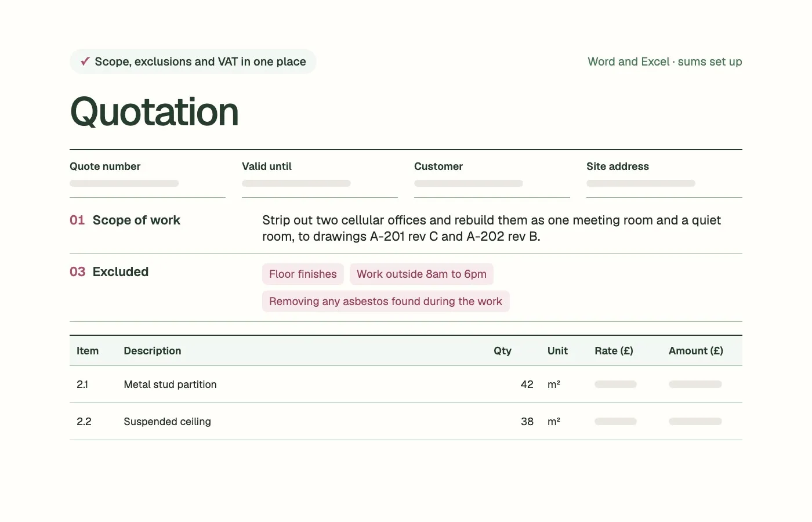Click the "Customer" label
This screenshot has width=812, height=522.
(x=438, y=166)
